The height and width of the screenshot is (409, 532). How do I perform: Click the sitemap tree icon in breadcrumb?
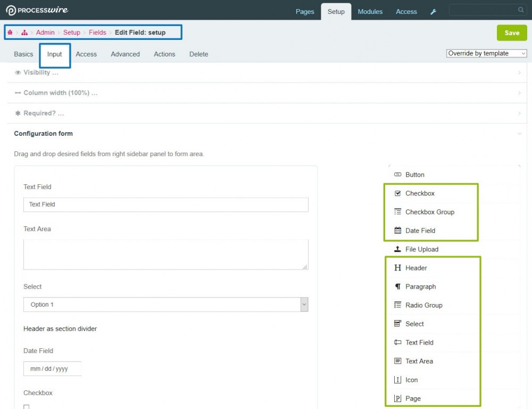(24, 32)
